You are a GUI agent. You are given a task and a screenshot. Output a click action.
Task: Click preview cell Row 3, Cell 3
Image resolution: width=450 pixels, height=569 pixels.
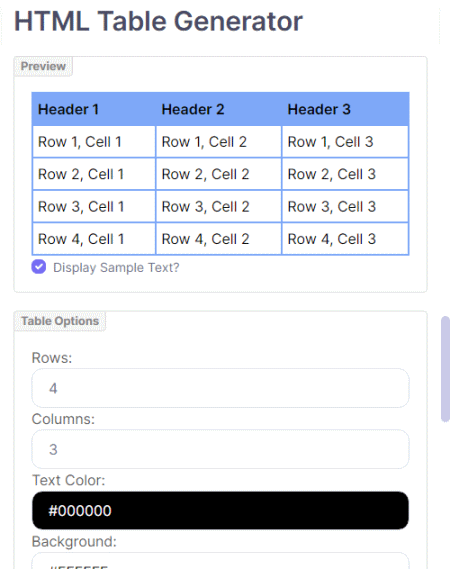(x=345, y=206)
